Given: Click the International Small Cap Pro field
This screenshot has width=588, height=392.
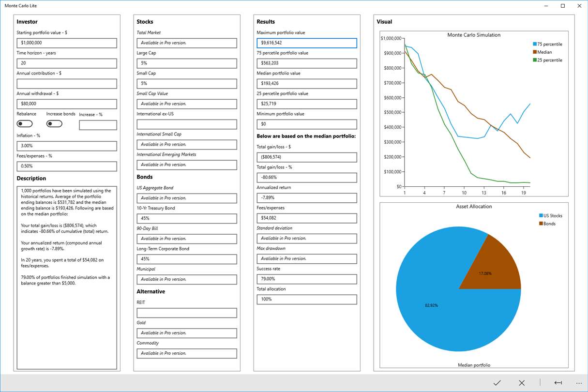Looking at the screenshot, I should tap(187, 145).
